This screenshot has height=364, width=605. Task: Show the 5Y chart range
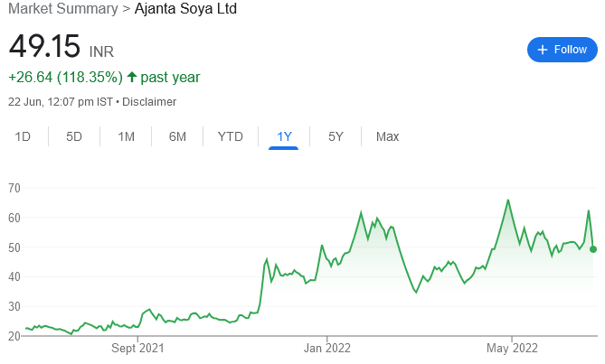coord(336,136)
